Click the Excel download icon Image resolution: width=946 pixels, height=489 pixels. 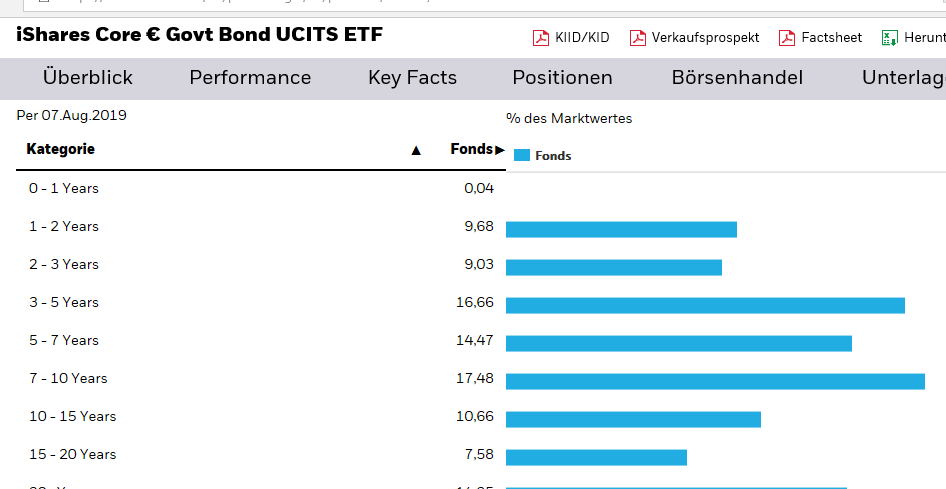(x=888, y=38)
